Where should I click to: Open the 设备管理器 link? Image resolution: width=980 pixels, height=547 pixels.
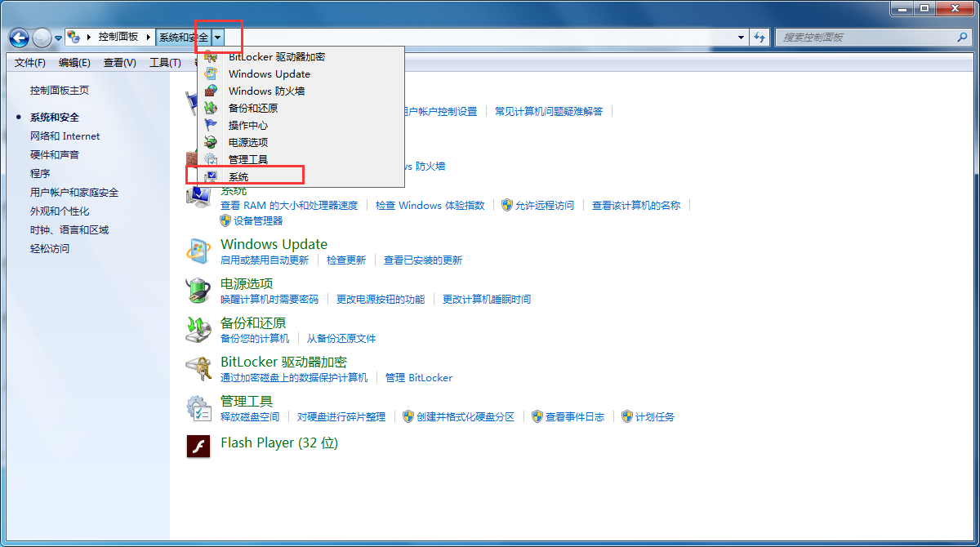(x=258, y=220)
